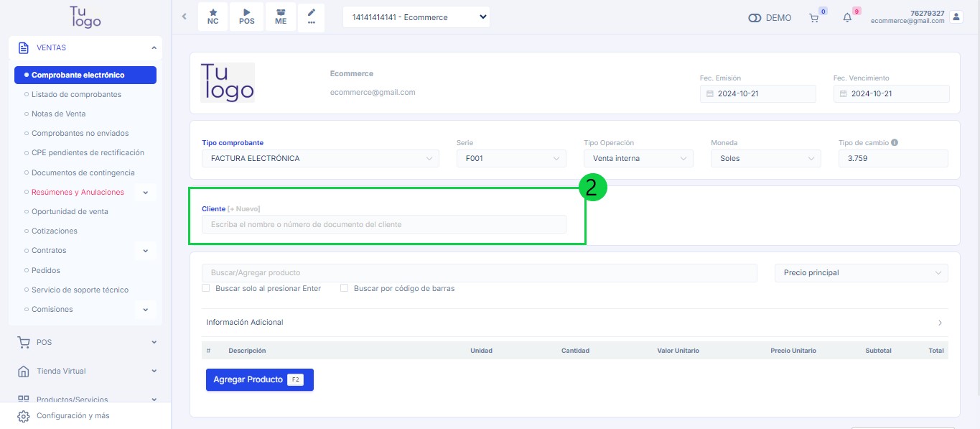The width and height of the screenshot is (980, 429).
Task: Open Listado de comprobantes menu item
Action: tap(76, 94)
